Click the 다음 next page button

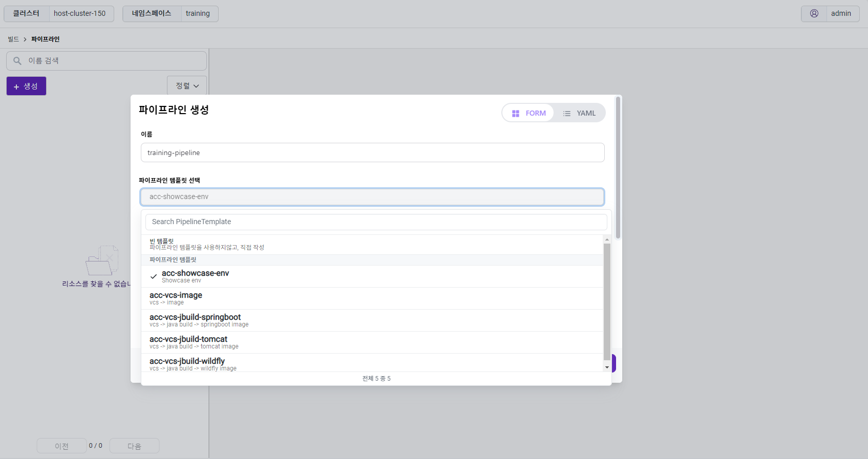point(134,446)
